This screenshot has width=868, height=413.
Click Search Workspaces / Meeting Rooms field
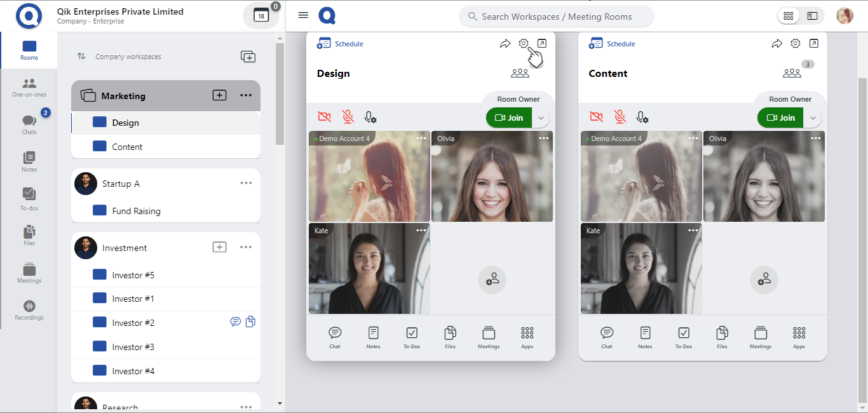pyautogui.click(x=556, y=17)
